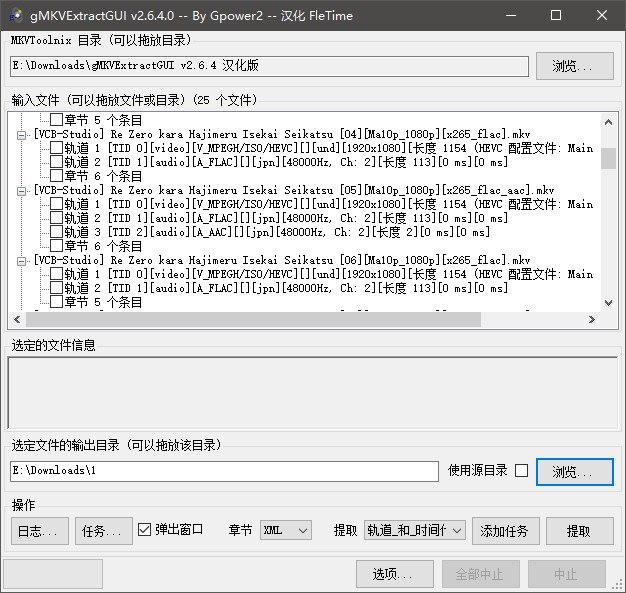Click 浏览 button for output directory
The width and height of the screenshot is (626, 593).
click(576, 471)
